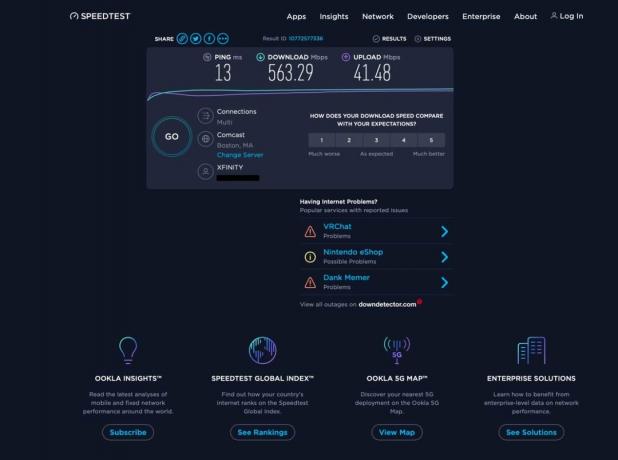This screenshot has height=460, width=618.
Task: Click the ENTERPRISE SOLUTIONS heading
Action: tap(531, 378)
